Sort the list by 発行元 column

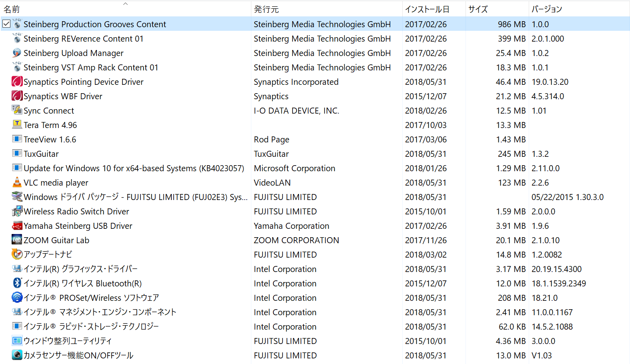266,9
